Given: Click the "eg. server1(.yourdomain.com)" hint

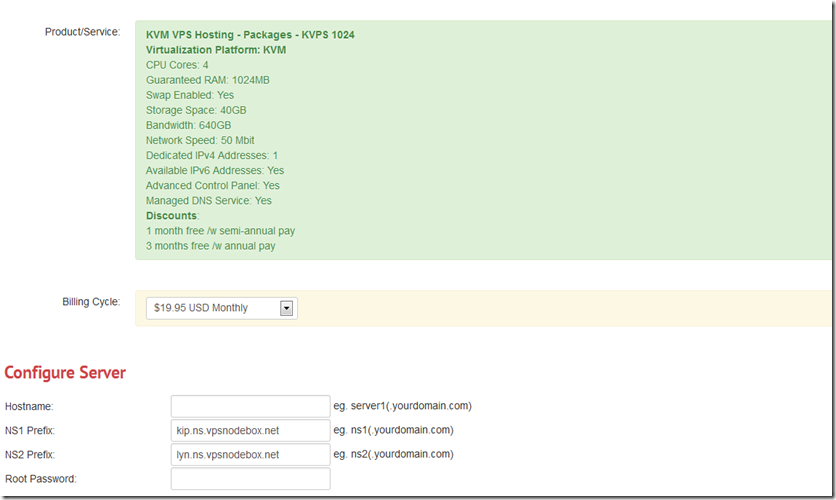Looking at the screenshot, I should [x=403, y=406].
